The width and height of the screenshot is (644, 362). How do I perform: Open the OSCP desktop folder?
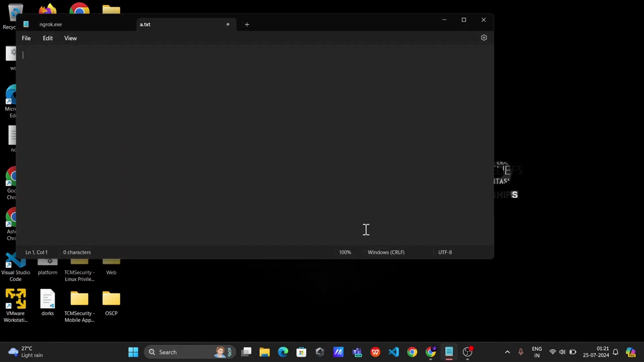point(111,303)
